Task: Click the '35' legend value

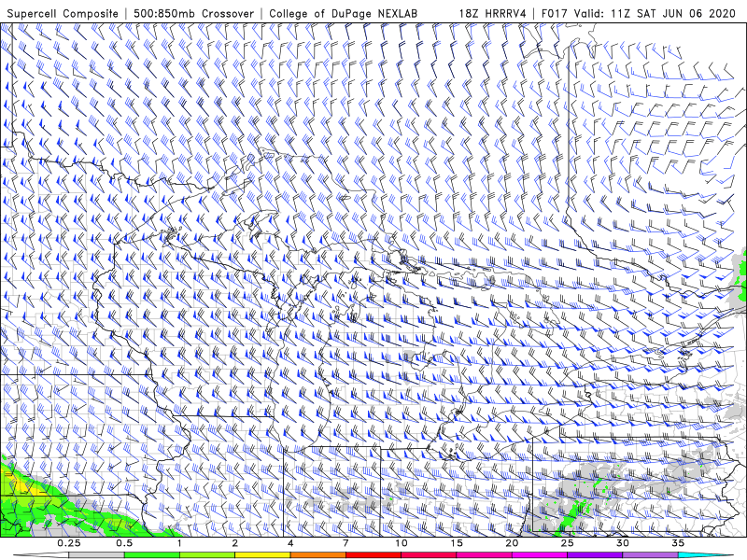Action: coord(678,543)
